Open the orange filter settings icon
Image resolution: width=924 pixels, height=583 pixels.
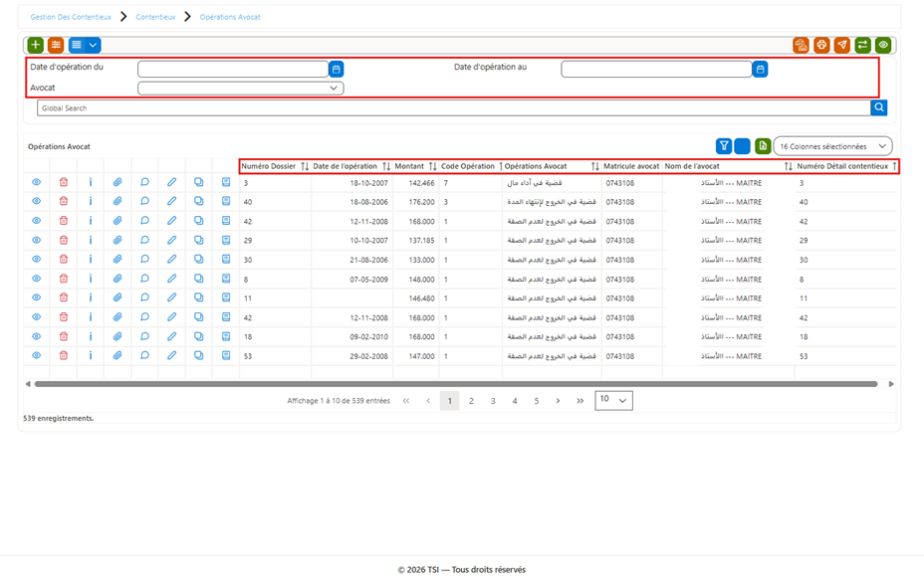point(56,45)
